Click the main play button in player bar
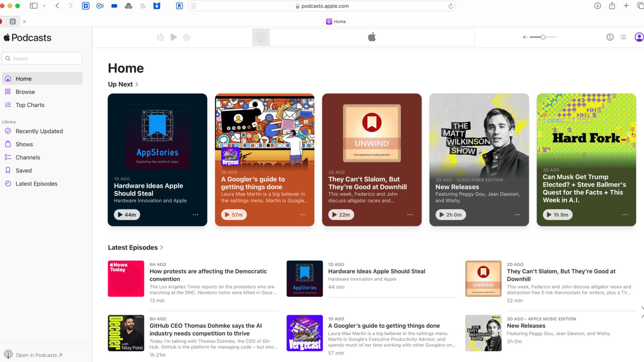 pyautogui.click(x=174, y=37)
